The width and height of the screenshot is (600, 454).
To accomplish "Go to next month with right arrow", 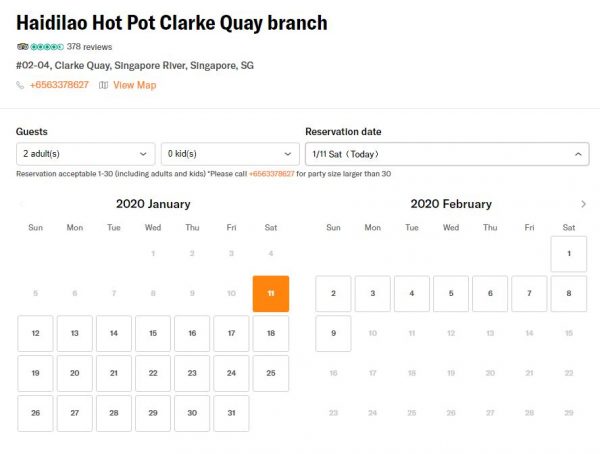I will point(584,204).
